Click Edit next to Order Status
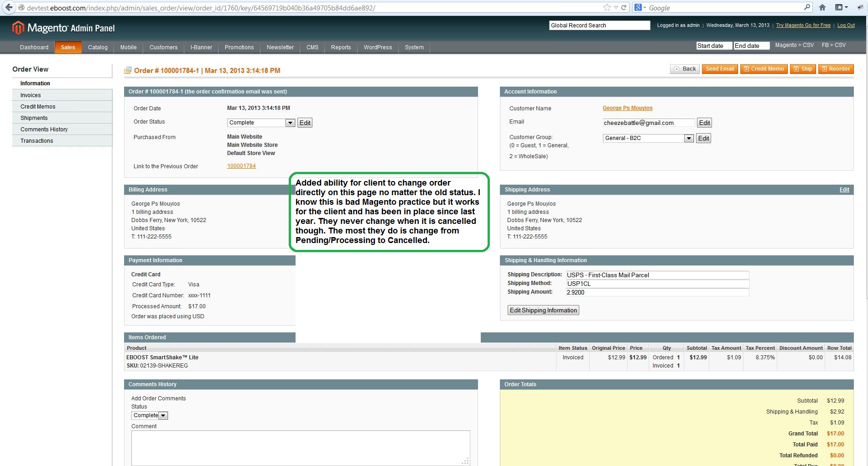The image size is (868, 466). [305, 123]
